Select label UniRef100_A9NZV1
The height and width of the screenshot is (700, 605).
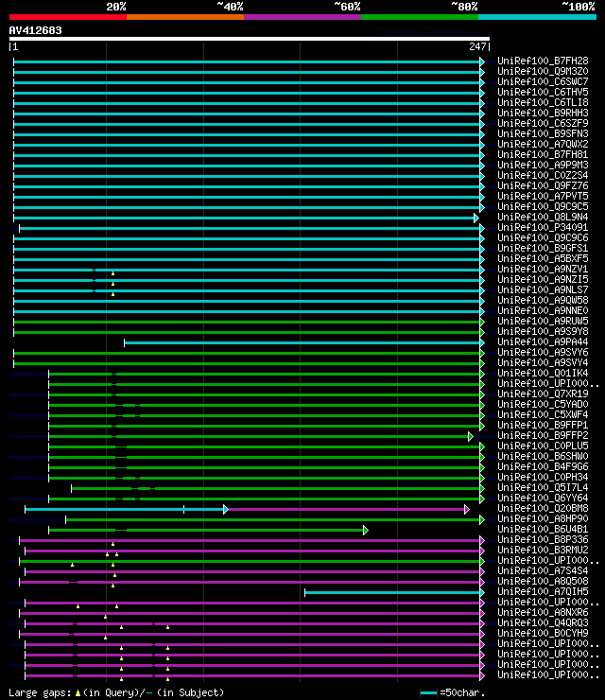pyautogui.click(x=543, y=270)
